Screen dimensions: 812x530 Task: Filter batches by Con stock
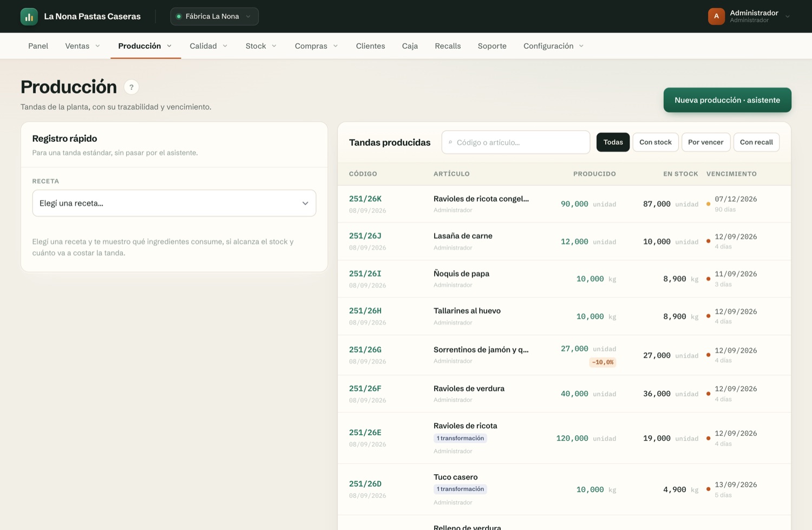pyautogui.click(x=655, y=142)
